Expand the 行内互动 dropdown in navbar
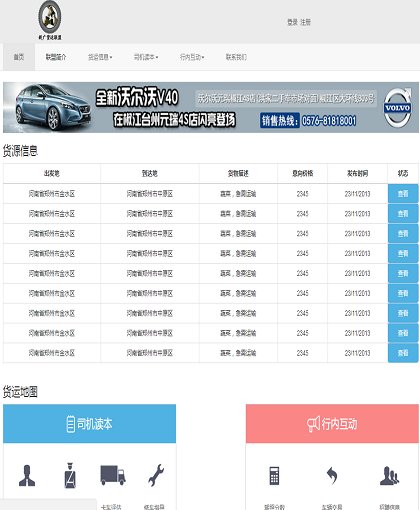Screen dimensions: 420x510 point(192,57)
